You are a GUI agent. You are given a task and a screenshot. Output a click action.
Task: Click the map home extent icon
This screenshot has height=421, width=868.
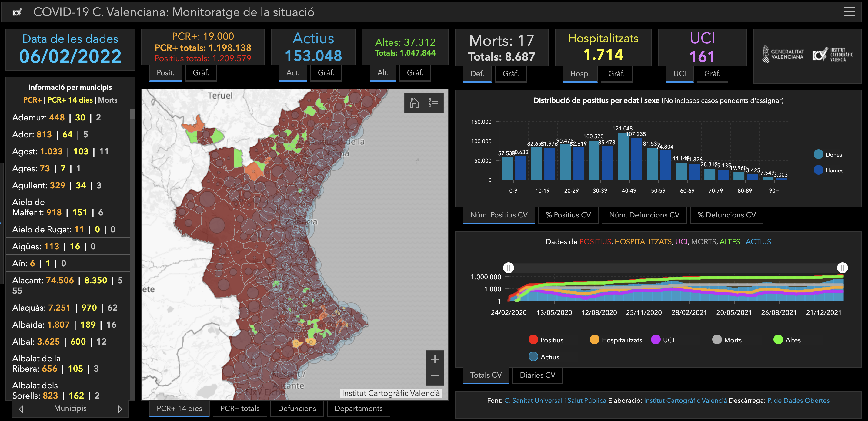[414, 103]
